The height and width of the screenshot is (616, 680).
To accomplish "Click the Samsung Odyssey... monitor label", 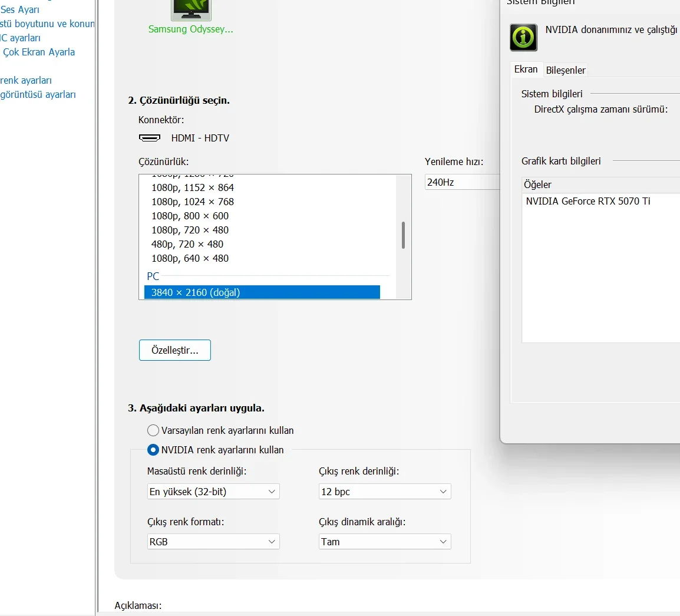I will (191, 29).
